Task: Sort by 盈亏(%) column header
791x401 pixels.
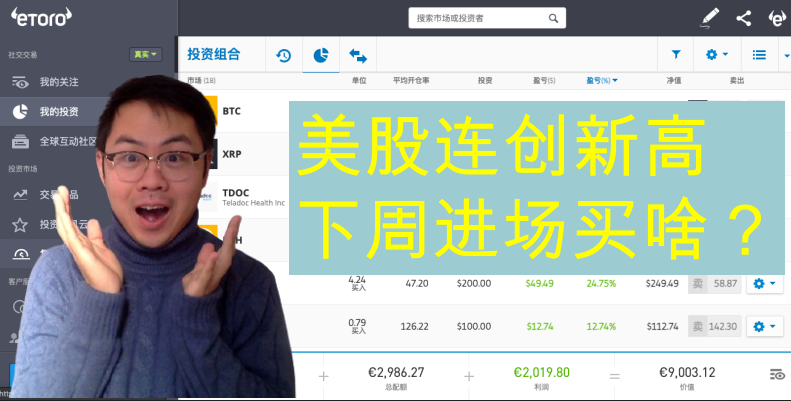Action: coord(602,81)
